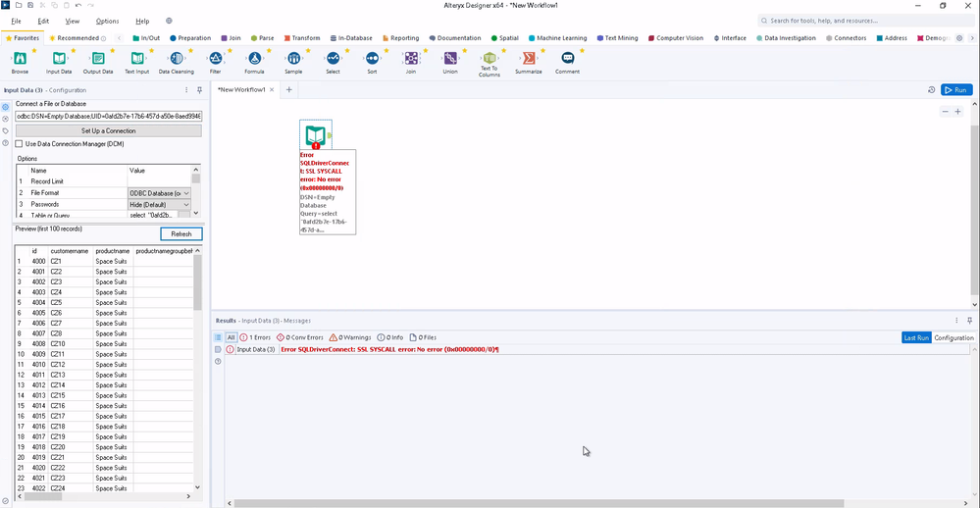Open the Edit menu
The height and width of the screenshot is (508, 980).
click(x=43, y=21)
